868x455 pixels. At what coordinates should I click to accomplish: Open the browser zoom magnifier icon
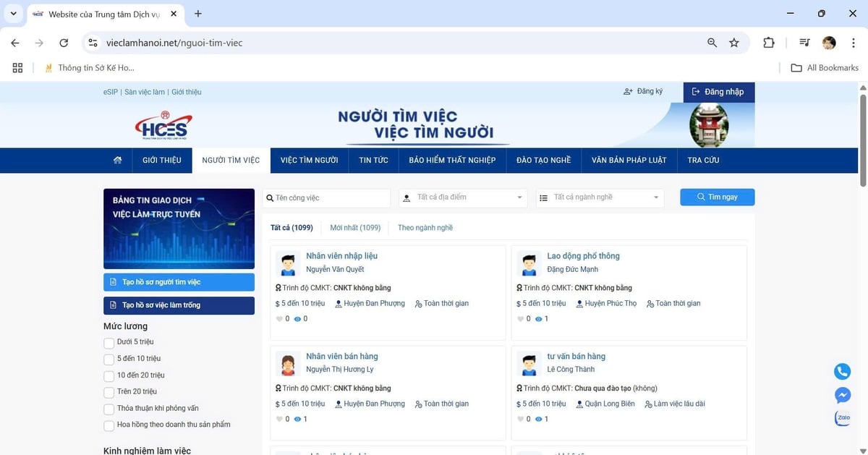click(x=712, y=43)
